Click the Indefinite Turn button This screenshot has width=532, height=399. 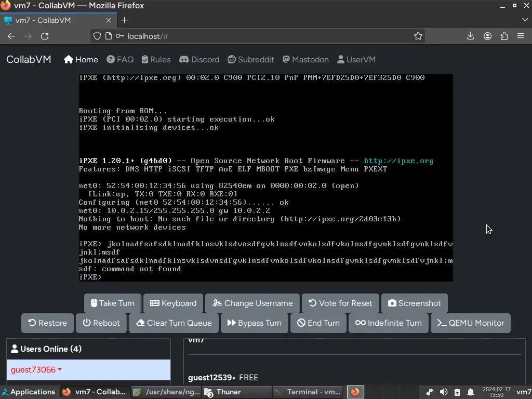point(389,323)
